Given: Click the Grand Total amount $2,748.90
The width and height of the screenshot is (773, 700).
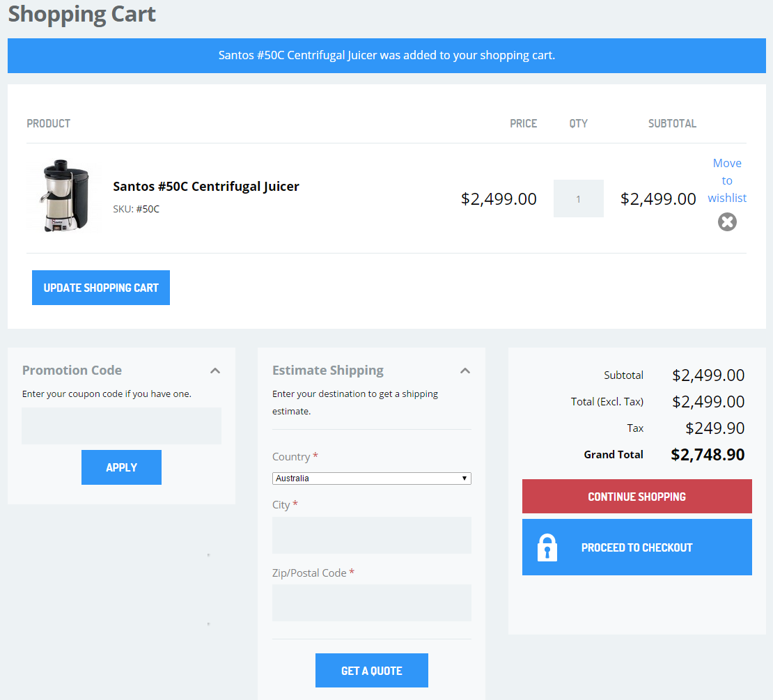Looking at the screenshot, I should coord(708,455).
